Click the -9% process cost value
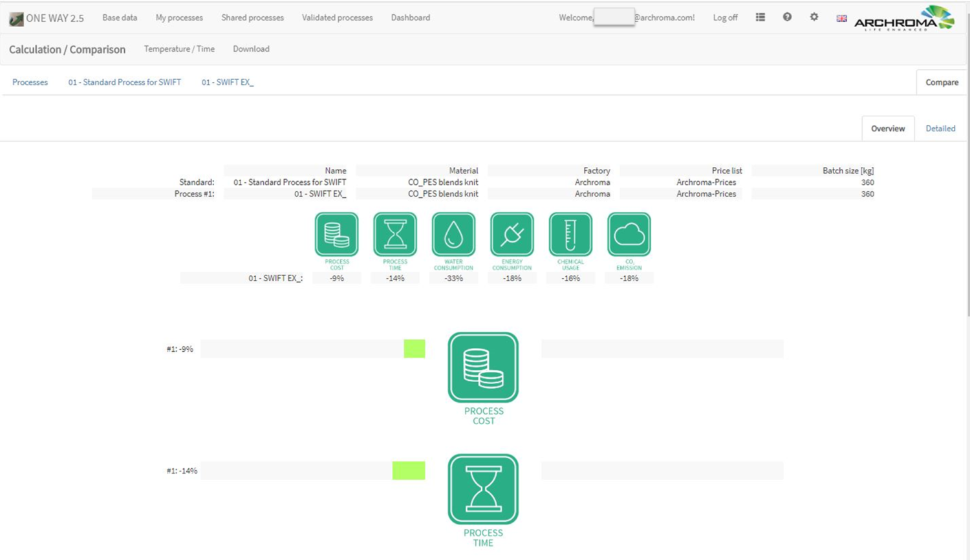This screenshot has width=970, height=560. 337,278
